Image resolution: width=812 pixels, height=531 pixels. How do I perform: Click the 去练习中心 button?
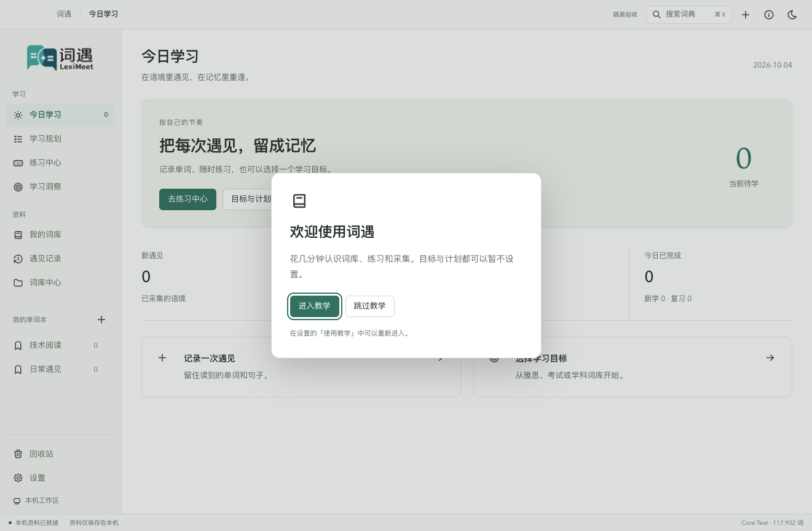pyautogui.click(x=187, y=199)
